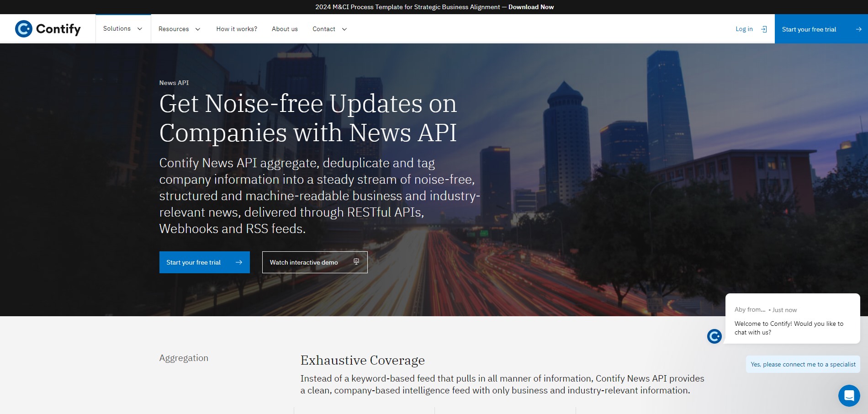Click Start your free trial hero button
Screen dimensions: 868x414
point(205,262)
